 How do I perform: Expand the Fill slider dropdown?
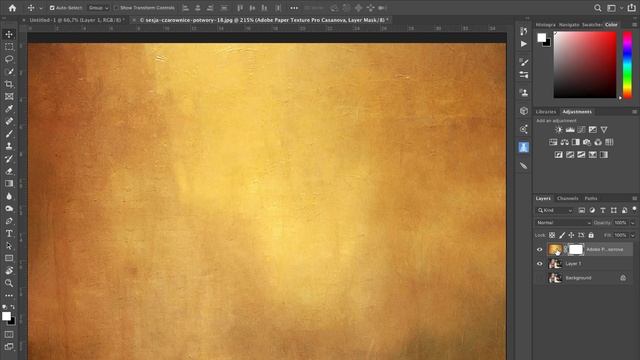pyautogui.click(x=633, y=235)
